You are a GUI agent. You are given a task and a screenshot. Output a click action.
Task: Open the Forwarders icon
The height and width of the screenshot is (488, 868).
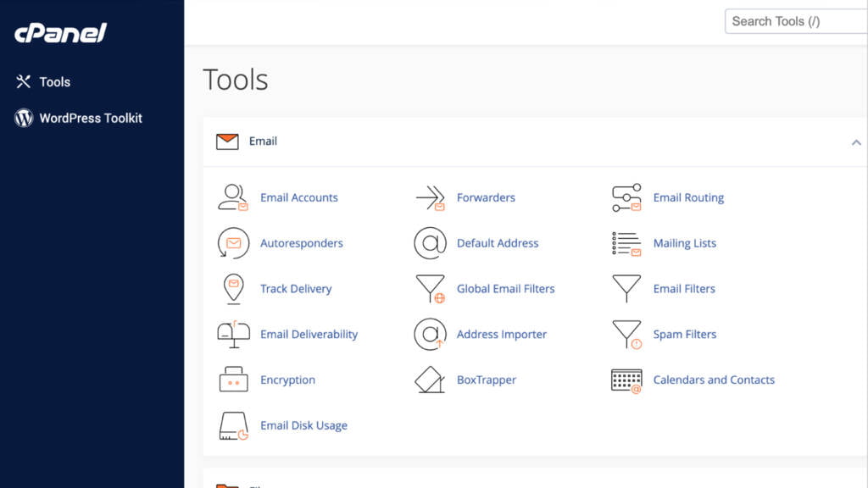coord(430,197)
